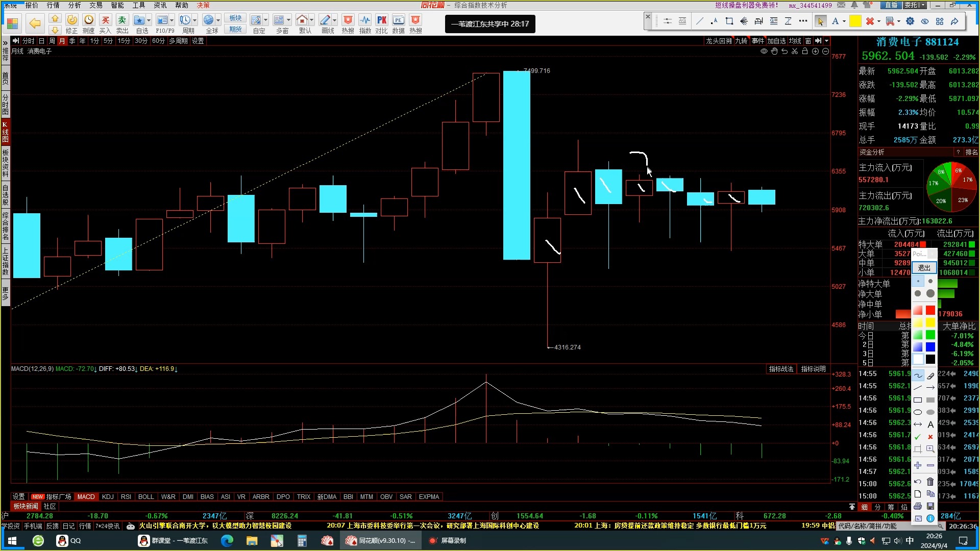The image size is (980, 551).
Task: Pick the solid red swatch in palette
Action: (x=930, y=310)
